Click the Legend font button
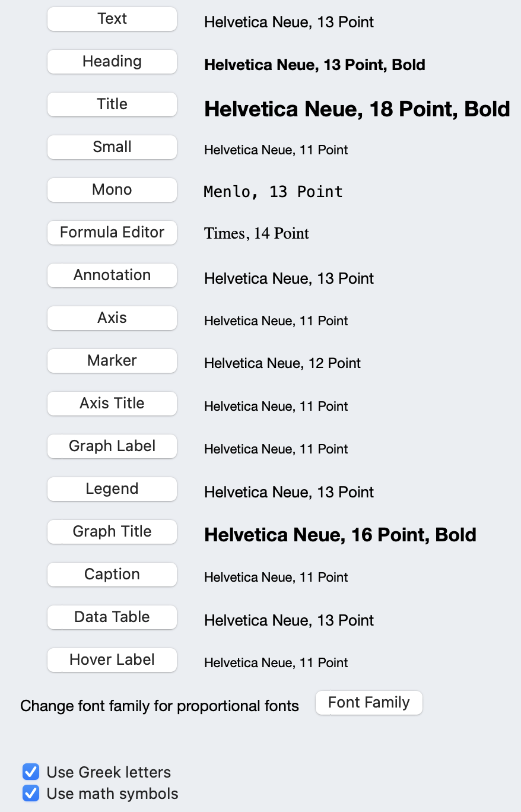Viewport: 521px width, 812px height. coord(112,489)
